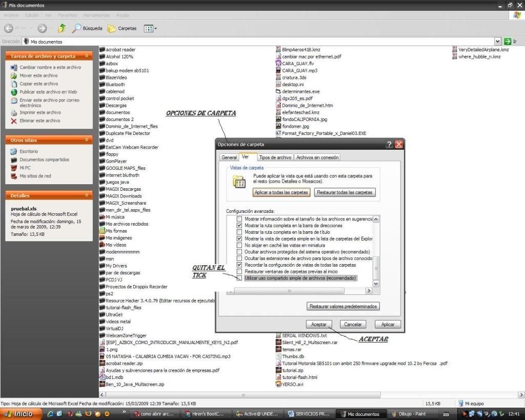
Task: Click Cambiar nombre a este archivo icon
Action: [x=14, y=67]
